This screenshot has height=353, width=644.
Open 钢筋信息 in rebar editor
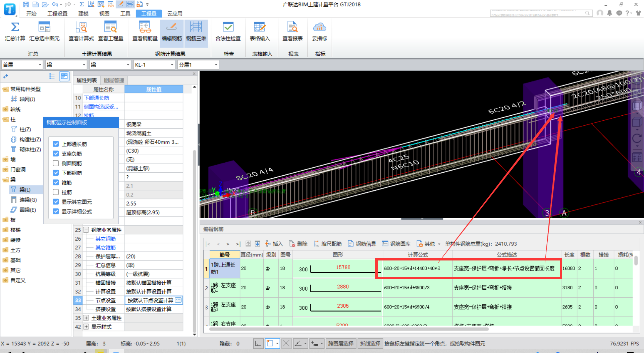click(x=362, y=244)
